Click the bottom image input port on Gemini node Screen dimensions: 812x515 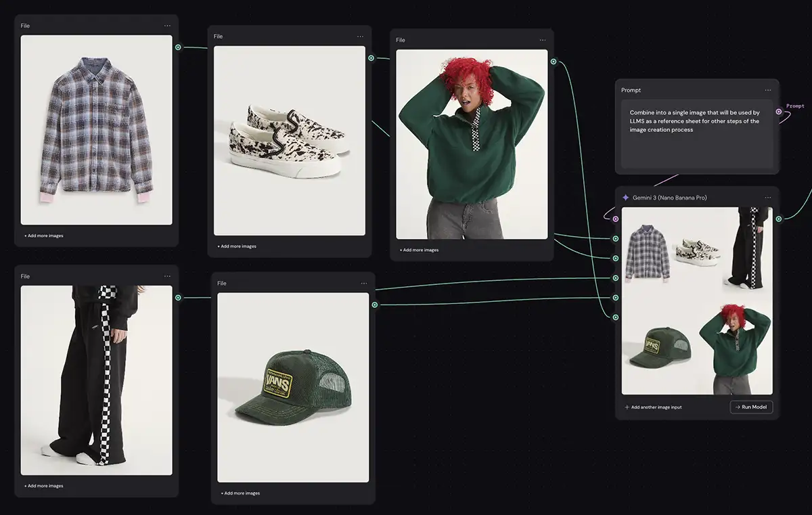616,317
